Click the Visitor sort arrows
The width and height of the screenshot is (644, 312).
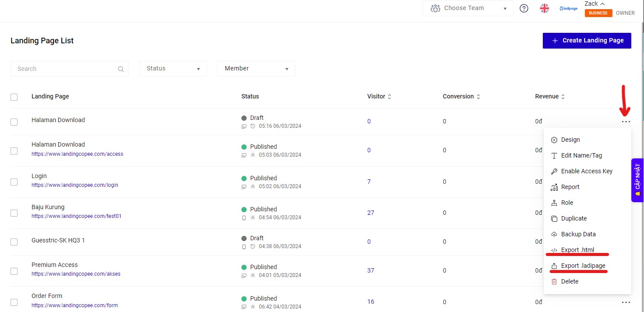(x=389, y=97)
